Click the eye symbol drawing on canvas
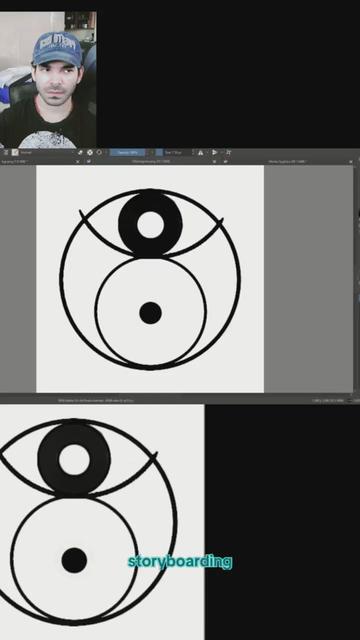Image resolution: width=360 pixels, height=640 pixels. point(150,279)
